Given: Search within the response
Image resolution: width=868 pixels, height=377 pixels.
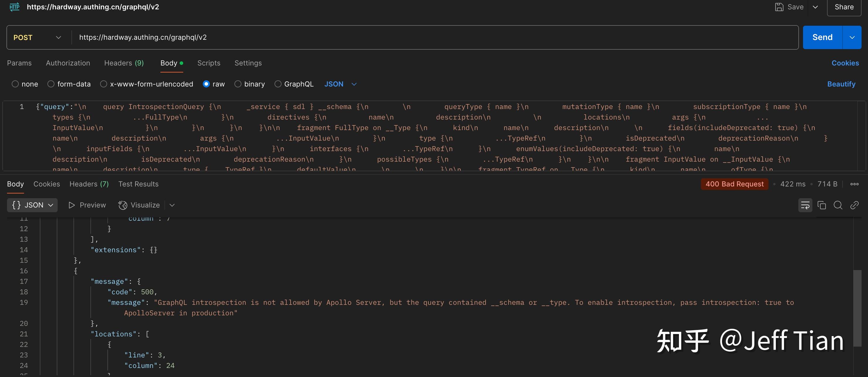Looking at the screenshot, I should [x=838, y=205].
